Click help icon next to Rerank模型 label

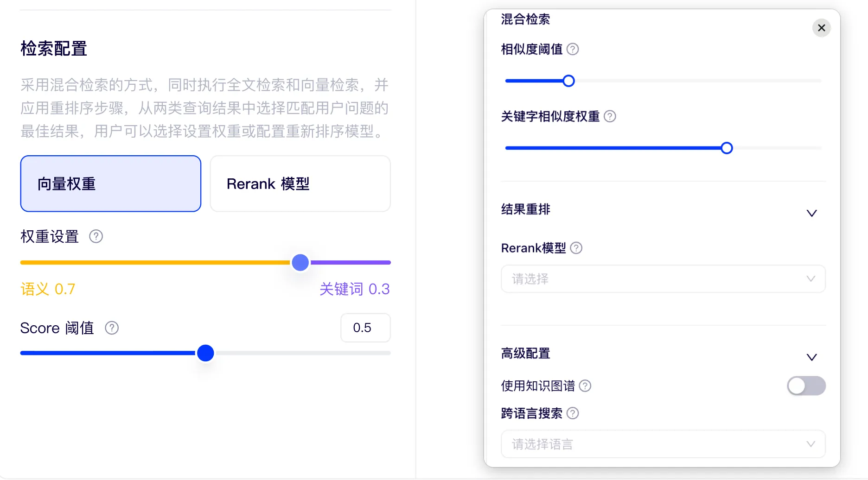576,248
